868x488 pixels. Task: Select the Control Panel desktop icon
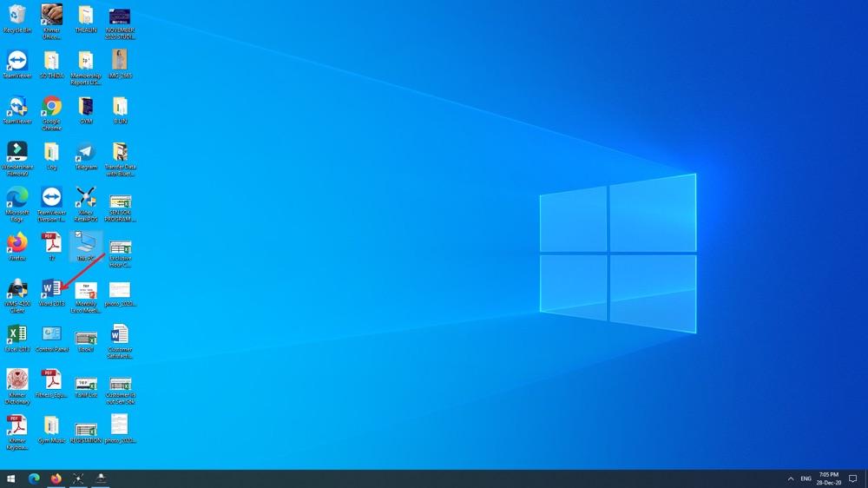51,334
